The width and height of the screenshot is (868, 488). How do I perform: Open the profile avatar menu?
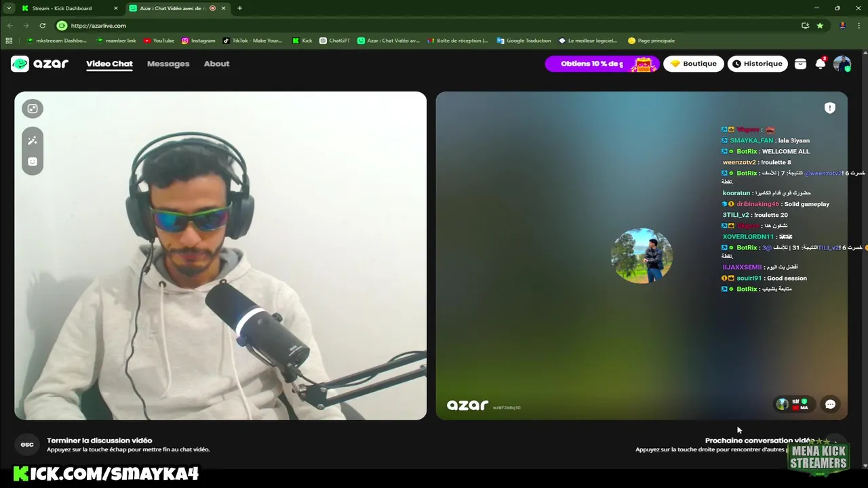click(x=842, y=64)
